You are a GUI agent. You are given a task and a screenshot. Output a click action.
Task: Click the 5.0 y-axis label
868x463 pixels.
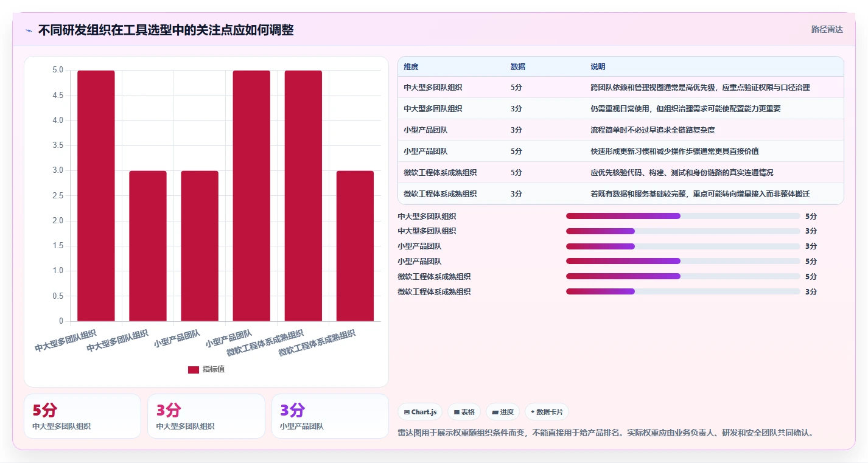(58, 70)
